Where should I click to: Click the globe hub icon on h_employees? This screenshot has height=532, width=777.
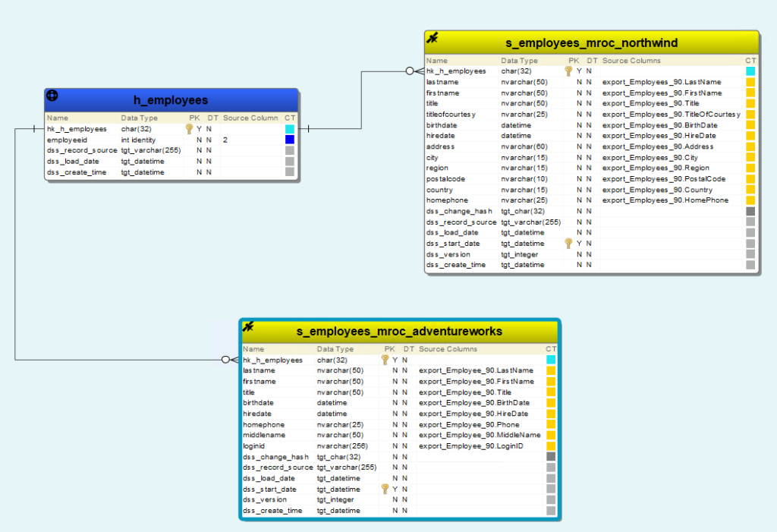(x=52, y=96)
